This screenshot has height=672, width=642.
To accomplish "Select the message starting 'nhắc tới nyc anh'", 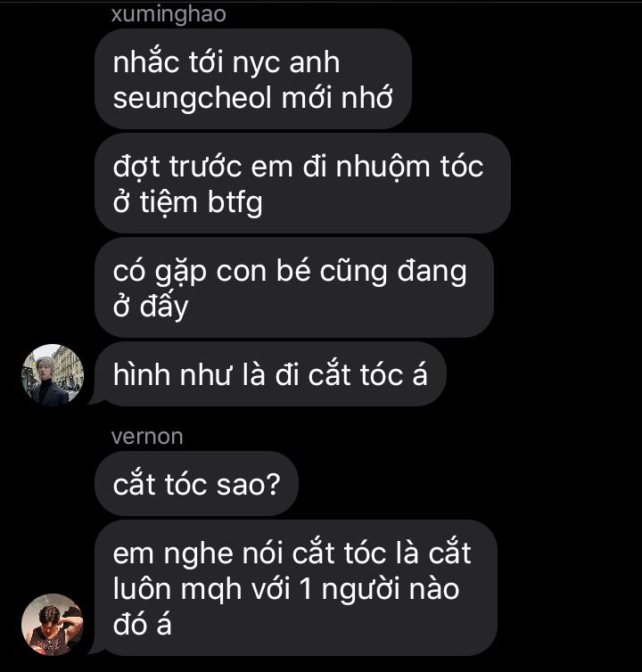I will 253,79.
